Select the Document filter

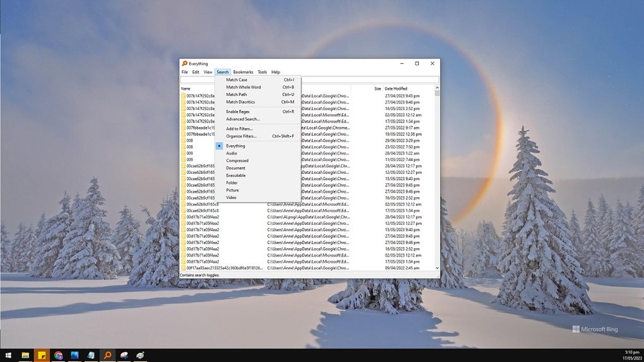point(258,168)
